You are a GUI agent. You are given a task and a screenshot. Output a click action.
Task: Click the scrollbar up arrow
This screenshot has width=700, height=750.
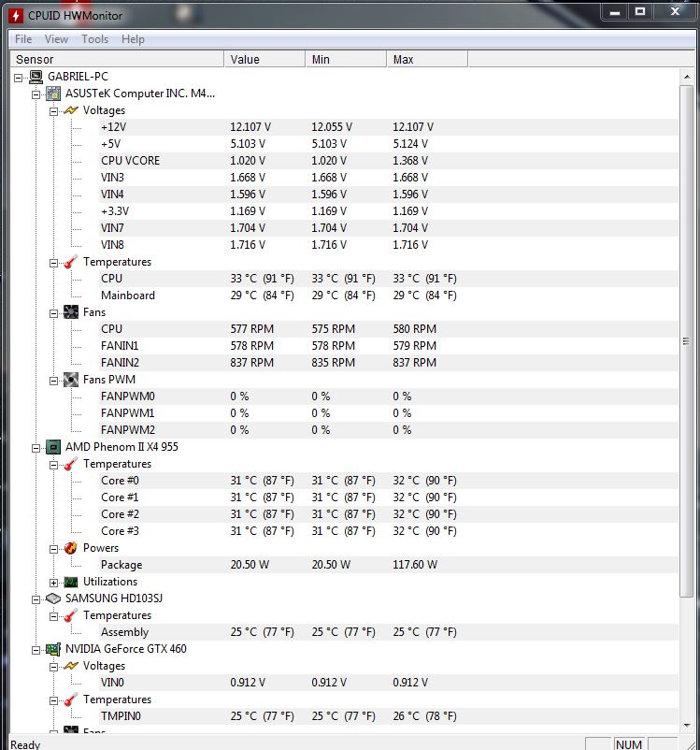tap(687, 77)
